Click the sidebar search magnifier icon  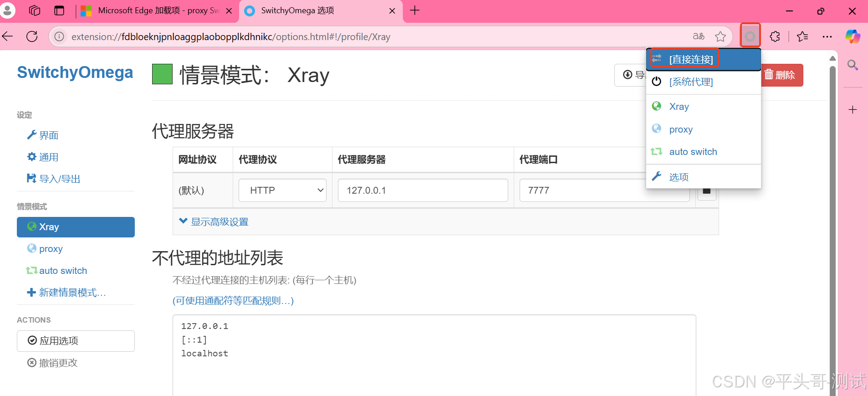(x=853, y=65)
